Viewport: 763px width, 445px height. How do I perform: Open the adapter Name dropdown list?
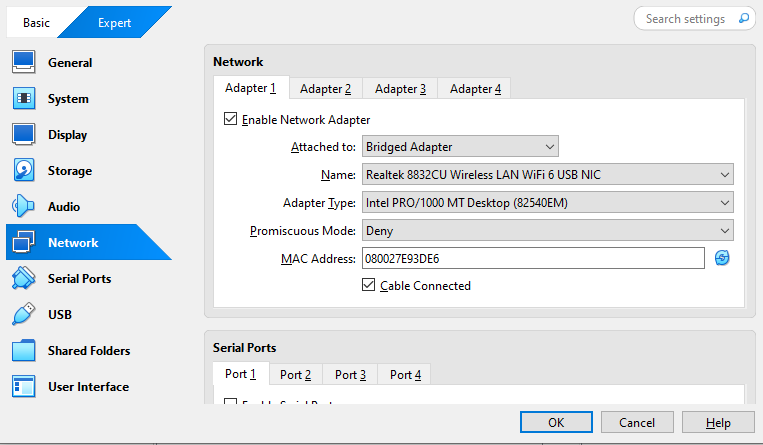tap(548, 175)
